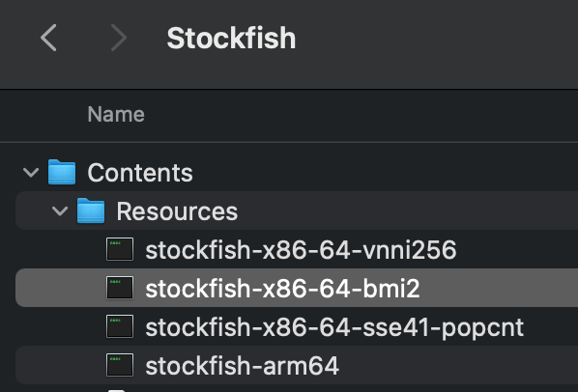Select the Contents folder row

(297, 172)
